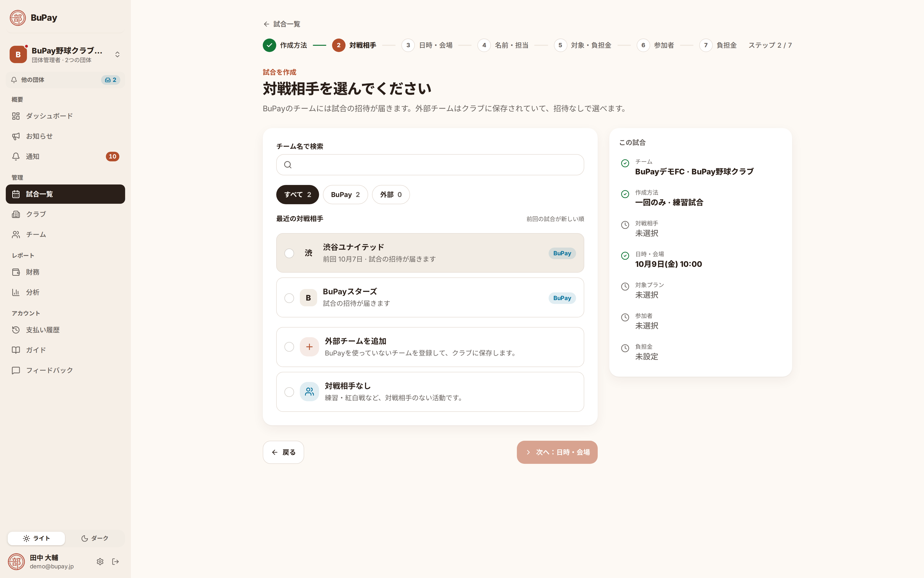Click 他の団体 inbox badge
This screenshot has width=924, height=578.
111,80
